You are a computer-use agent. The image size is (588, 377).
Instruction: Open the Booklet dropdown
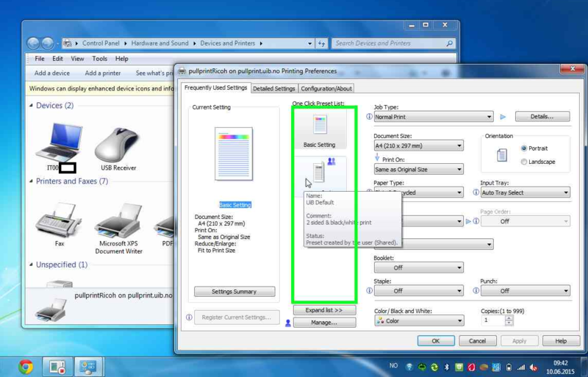point(418,268)
